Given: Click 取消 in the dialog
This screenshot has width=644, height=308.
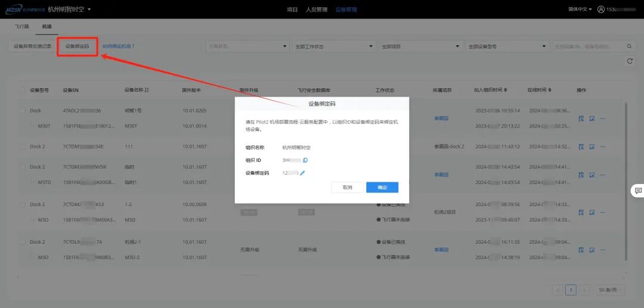Looking at the screenshot, I should click(348, 188).
